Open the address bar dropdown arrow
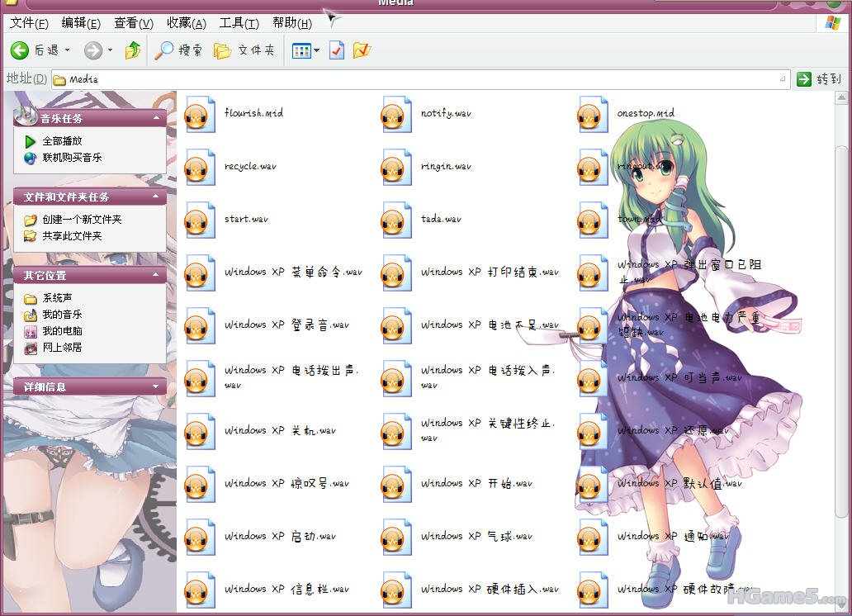 (783, 79)
